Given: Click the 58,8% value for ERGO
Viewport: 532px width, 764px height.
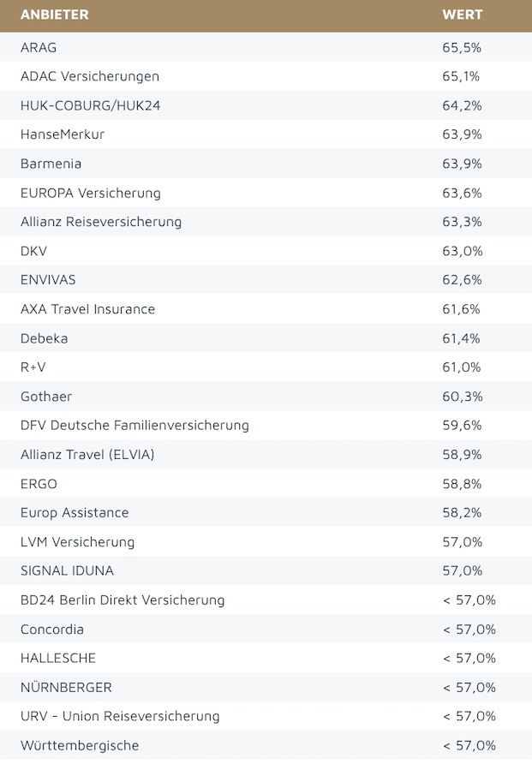Looking at the screenshot, I should click(462, 484).
